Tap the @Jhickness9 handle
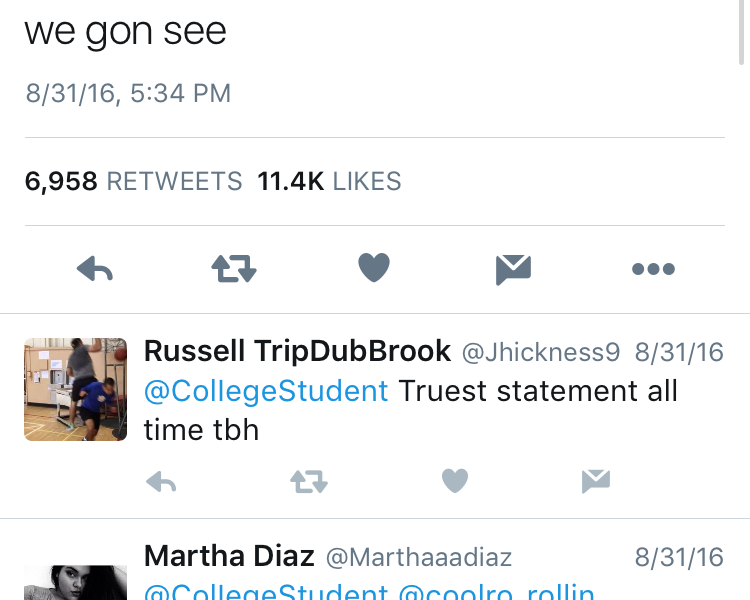This screenshot has width=750, height=600. (x=540, y=353)
